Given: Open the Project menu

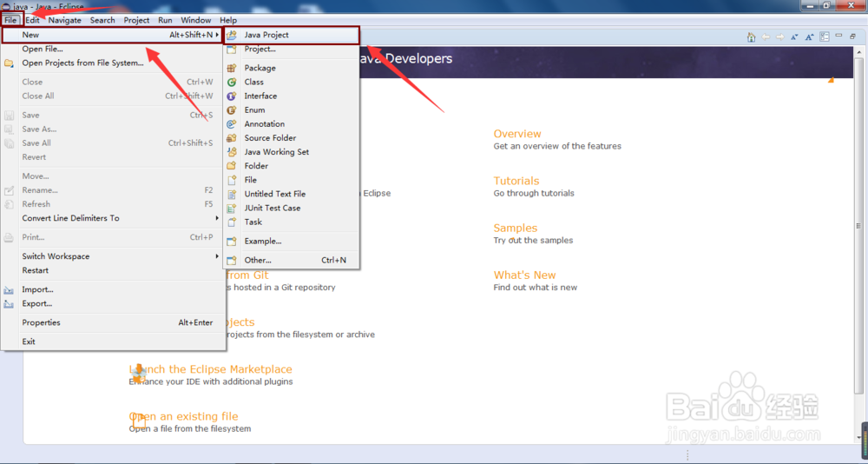Looking at the screenshot, I should pyautogui.click(x=137, y=20).
